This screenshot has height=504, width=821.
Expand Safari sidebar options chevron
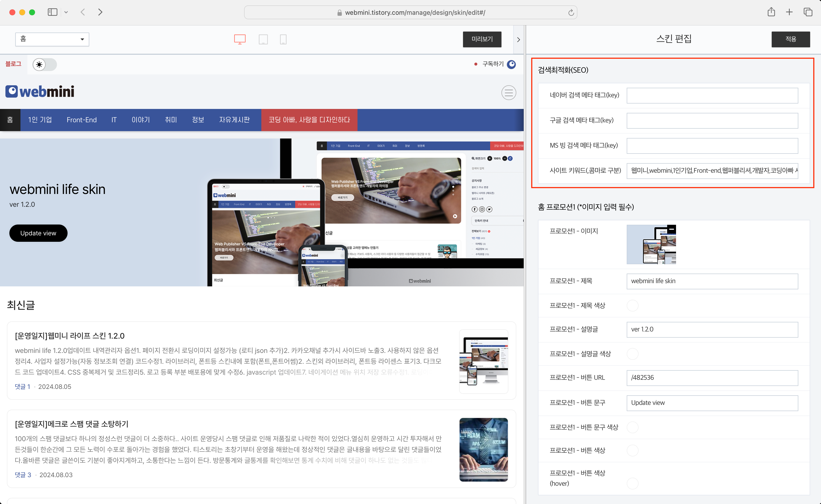(x=66, y=12)
